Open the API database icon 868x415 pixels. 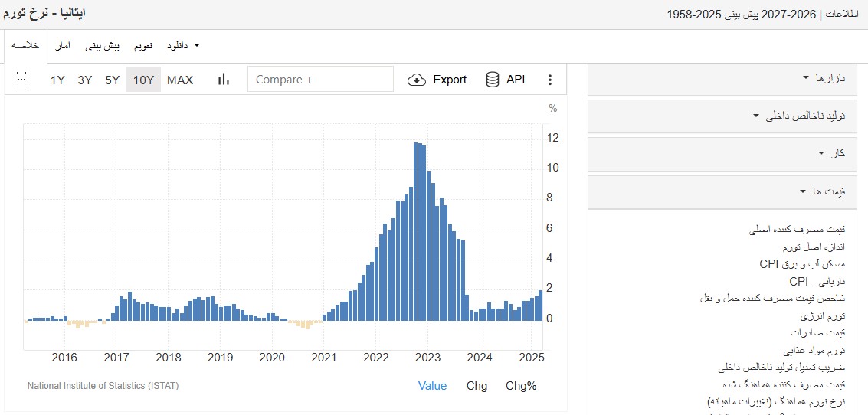click(x=493, y=80)
